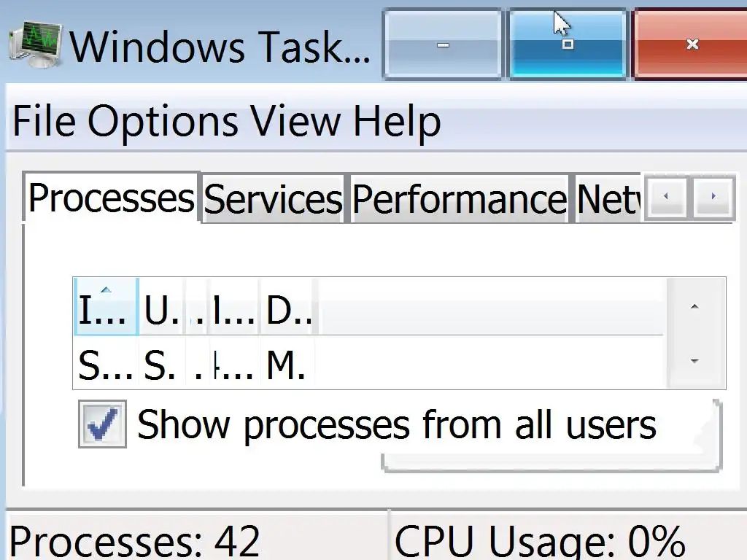Click the Task Manager title bar icon
Screen dimensions: 747x560
(x=35, y=46)
